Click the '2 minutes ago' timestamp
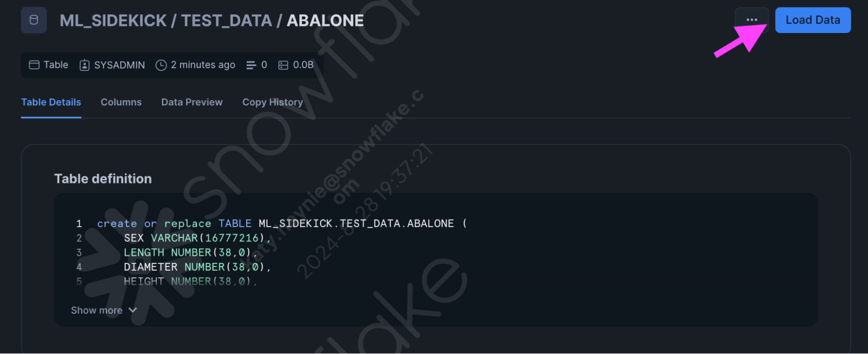This screenshot has height=354, width=868. click(203, 65)
